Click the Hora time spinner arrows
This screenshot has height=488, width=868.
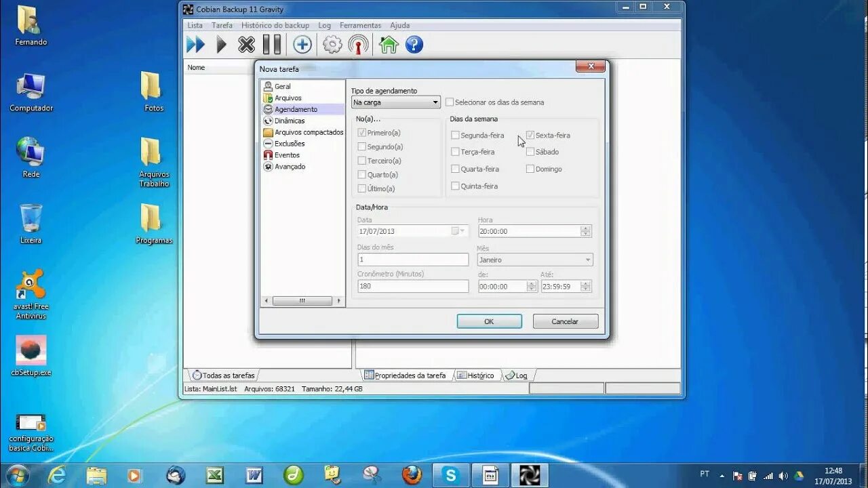(586, 231)
